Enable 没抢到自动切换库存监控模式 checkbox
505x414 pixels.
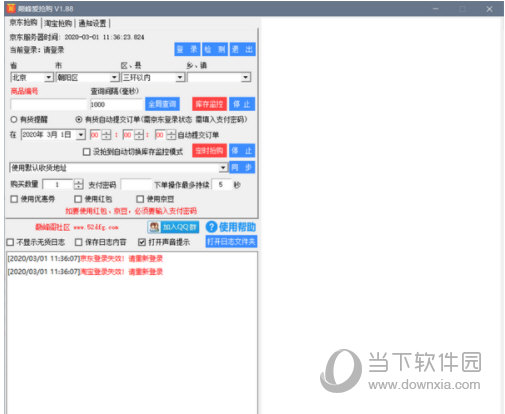pyautogui.click(x=87, y=152)
